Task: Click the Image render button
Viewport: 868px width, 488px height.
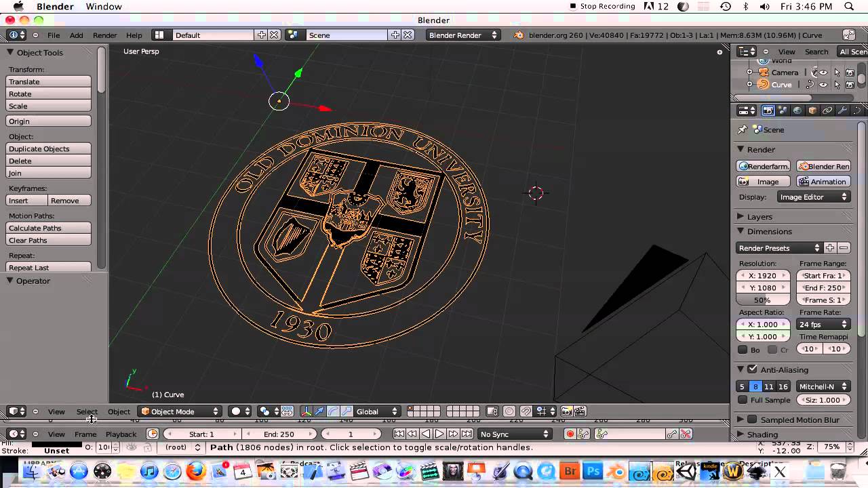Action: (x=764, y=182)
